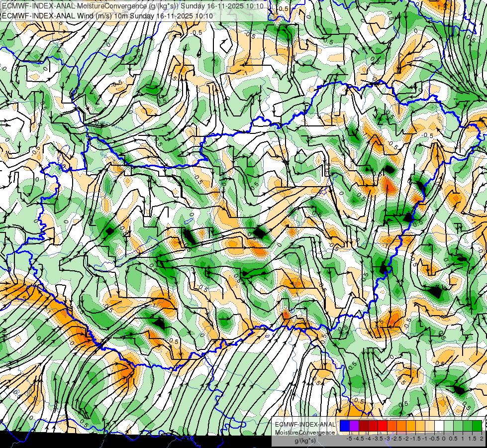Pick the legend swatch between -3.5 and -3
This screenshot has width=487, height=448.
pos(383,426)
